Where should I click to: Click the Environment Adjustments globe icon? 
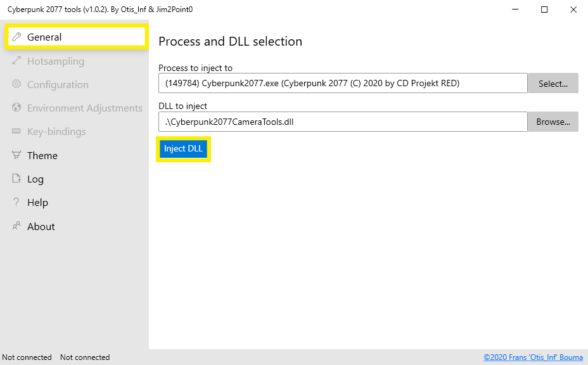pos(16,108)
